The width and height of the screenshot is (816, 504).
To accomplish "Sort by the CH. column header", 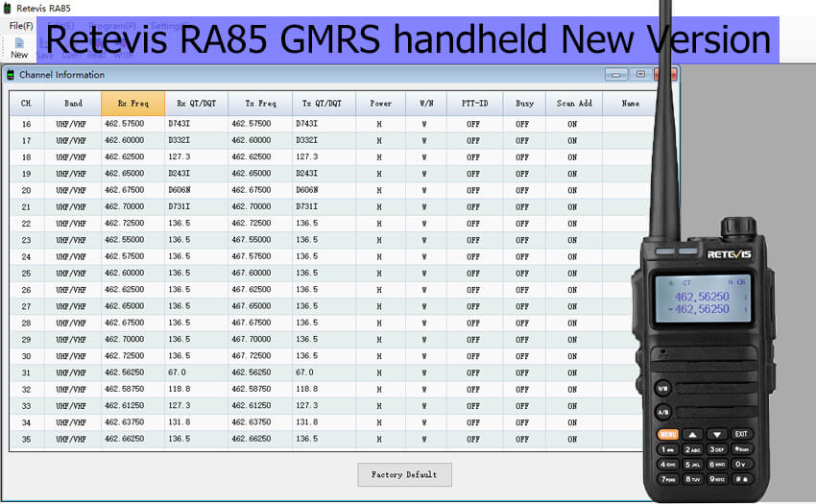I will pyautogui.click(x=27, y=104).
